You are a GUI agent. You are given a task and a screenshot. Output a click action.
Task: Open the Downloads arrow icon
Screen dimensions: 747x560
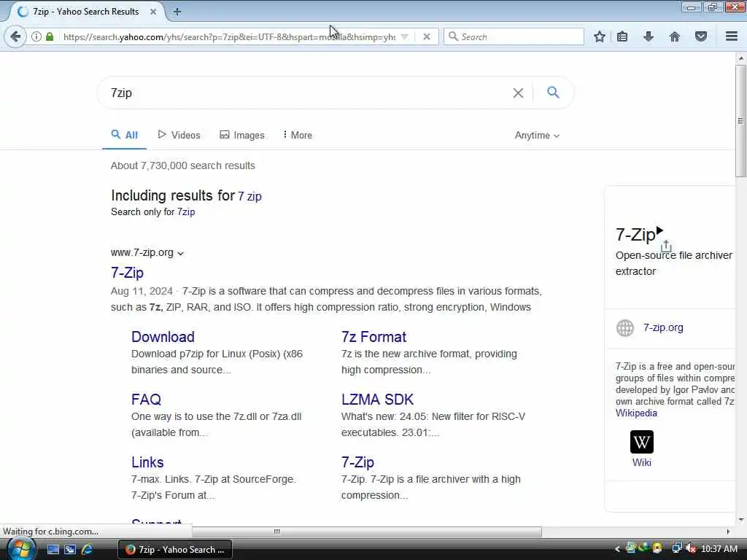click(649, 36)
